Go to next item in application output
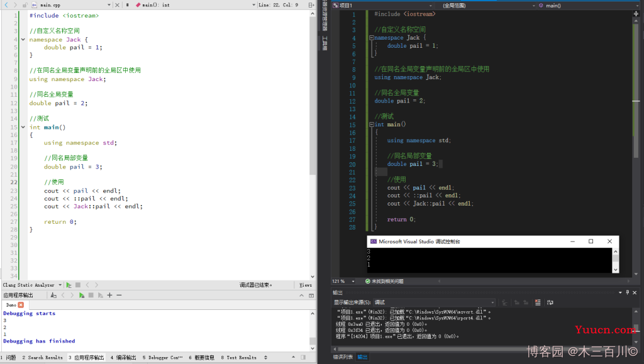Image resolution: width=644 pixels, height=364 pixels. 72,295
